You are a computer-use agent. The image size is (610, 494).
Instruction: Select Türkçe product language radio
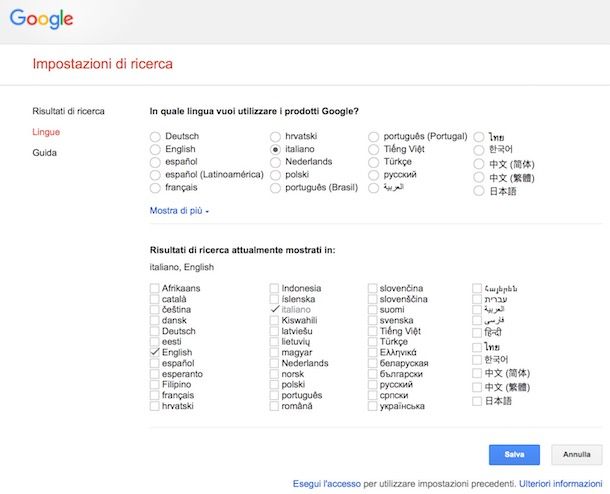[373, 162]
